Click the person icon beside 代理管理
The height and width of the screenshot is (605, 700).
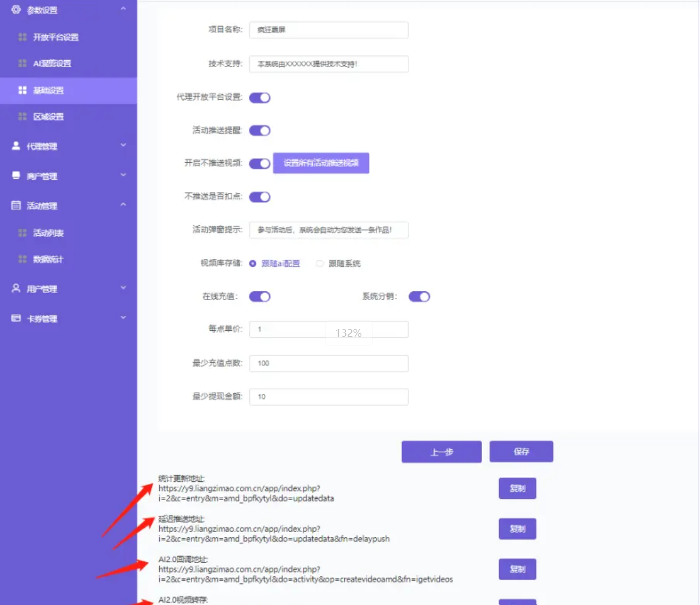tap(16, 146)
